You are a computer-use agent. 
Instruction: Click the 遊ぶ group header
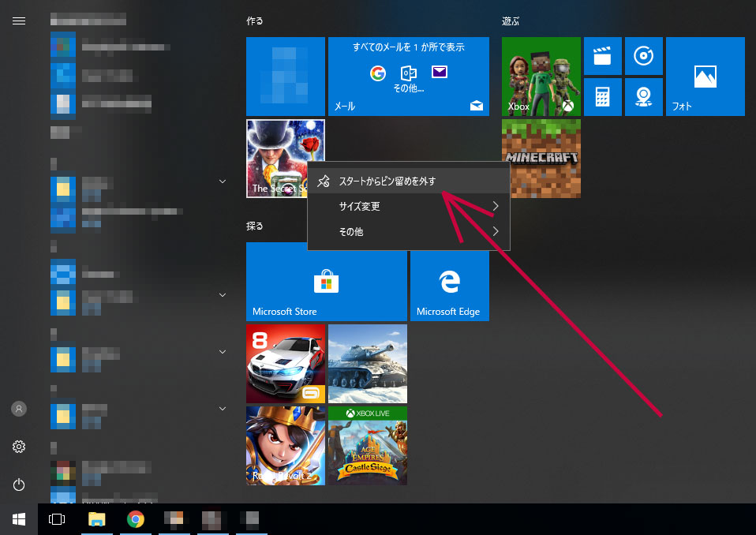coord(510,21)
